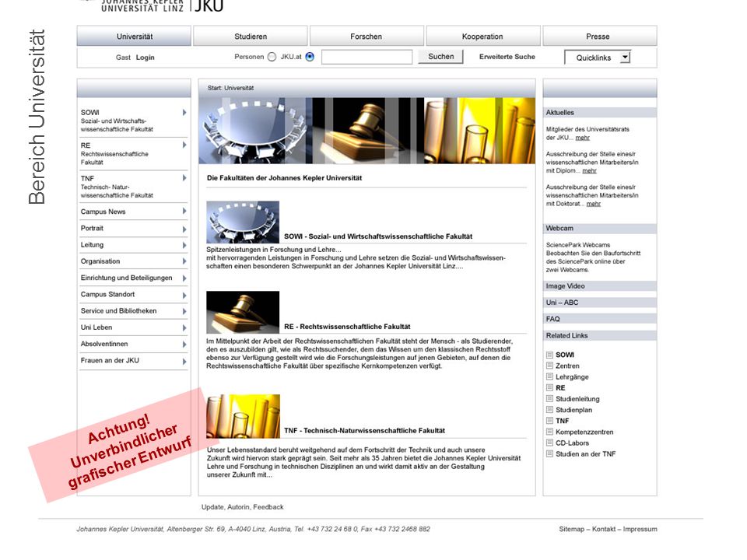Image resolution: width=747 pixels, height=560 pixels.
Task: Open Frauen an der JKU menu item
Action: (x=110, y=360)
